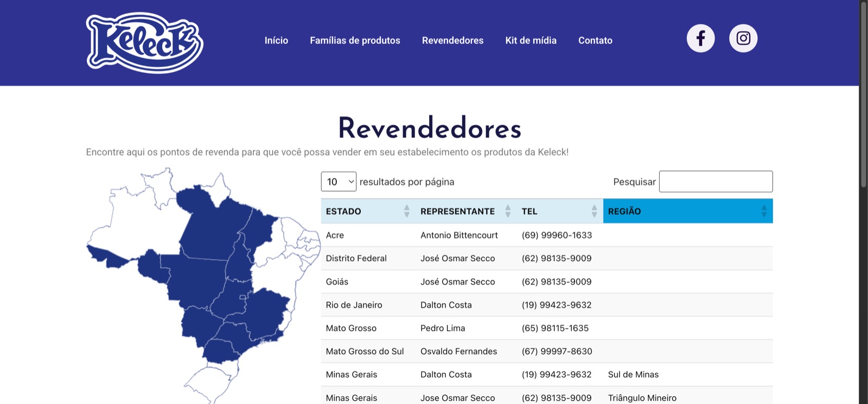
Task: Sort table by Região column arrows
Action: tap(764, 211)
